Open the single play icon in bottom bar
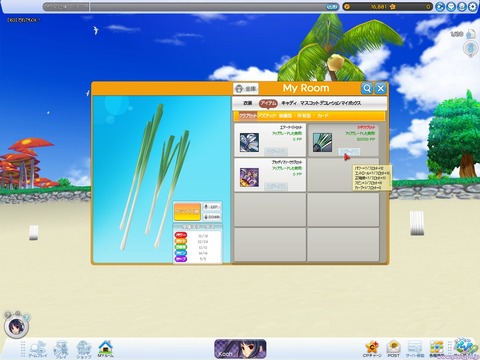 [x=61, y=349]
